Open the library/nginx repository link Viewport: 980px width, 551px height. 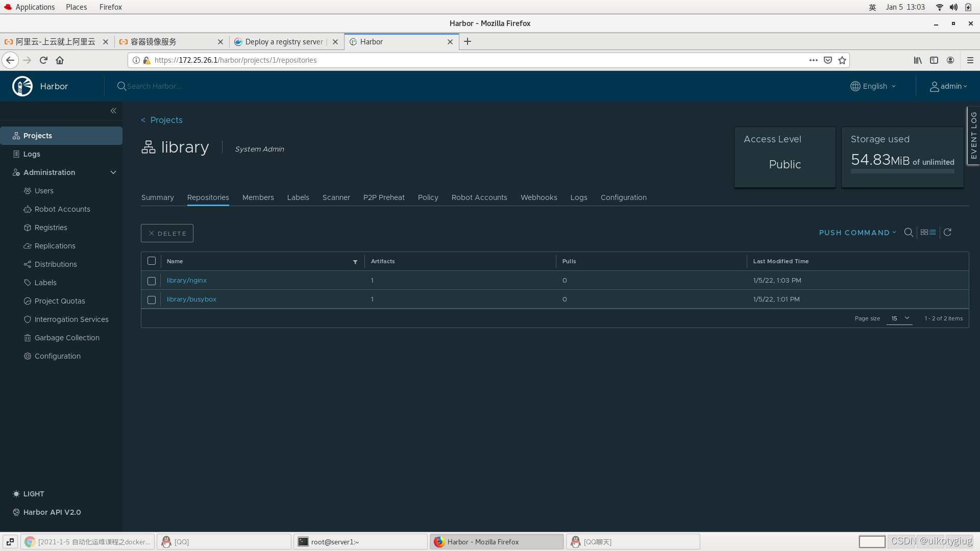(x=186, y=281)
